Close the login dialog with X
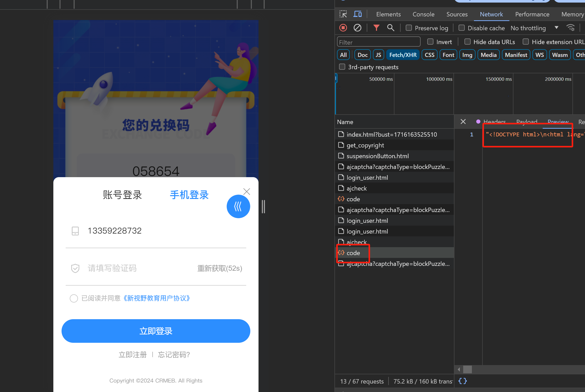This screenshot has height=392, width=585. point(247,192)
